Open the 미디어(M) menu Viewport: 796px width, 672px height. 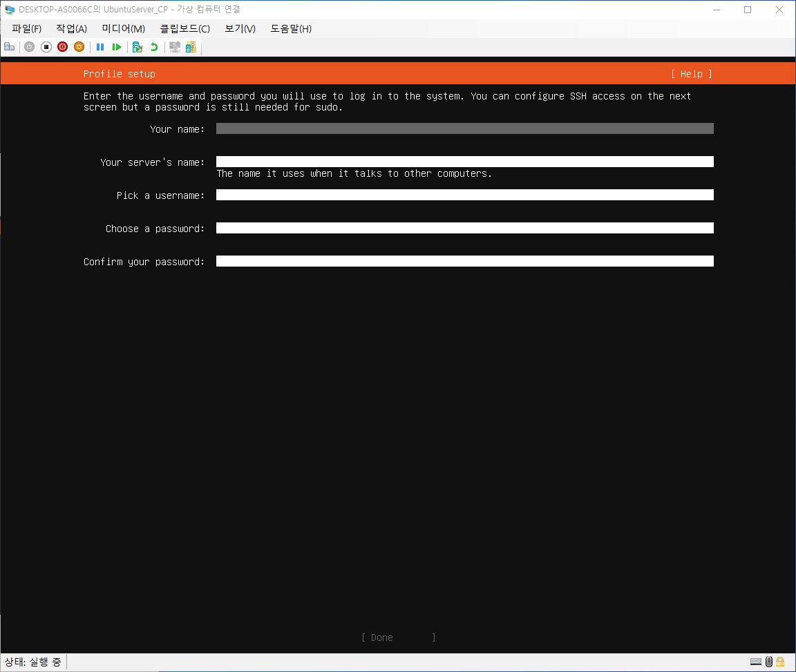click(124, 29)
